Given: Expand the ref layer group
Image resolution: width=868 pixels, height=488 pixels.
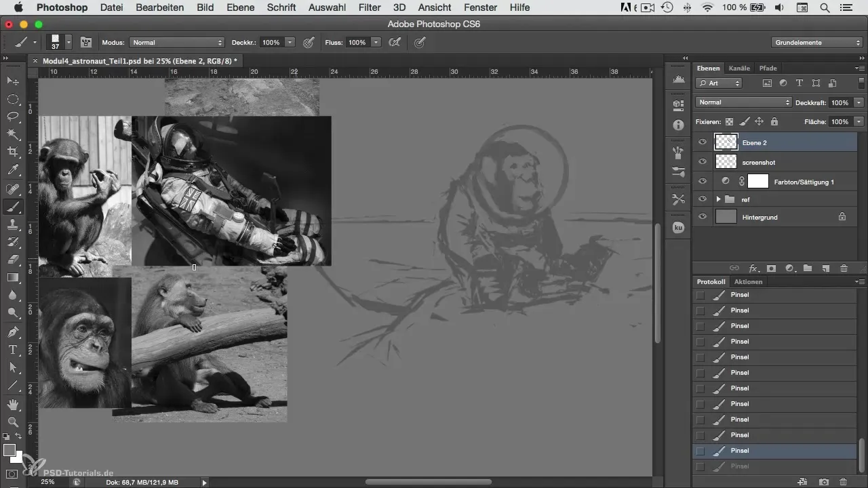Looking at the screenshot, I should coord(718,199).
